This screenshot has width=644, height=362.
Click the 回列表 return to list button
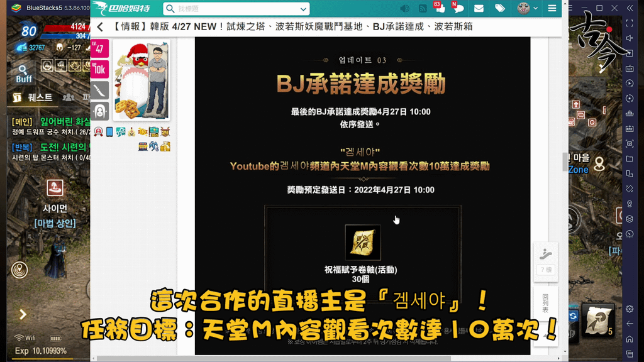coord(545,304)
